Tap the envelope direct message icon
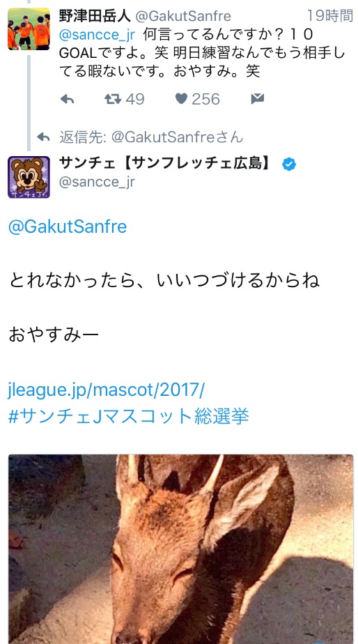 coord(258,99)
